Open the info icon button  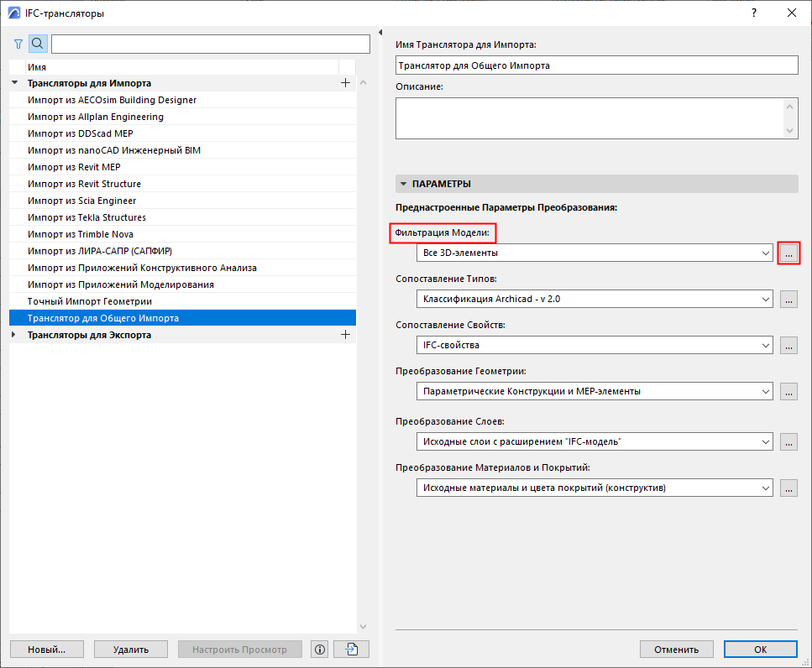(320, 650)
